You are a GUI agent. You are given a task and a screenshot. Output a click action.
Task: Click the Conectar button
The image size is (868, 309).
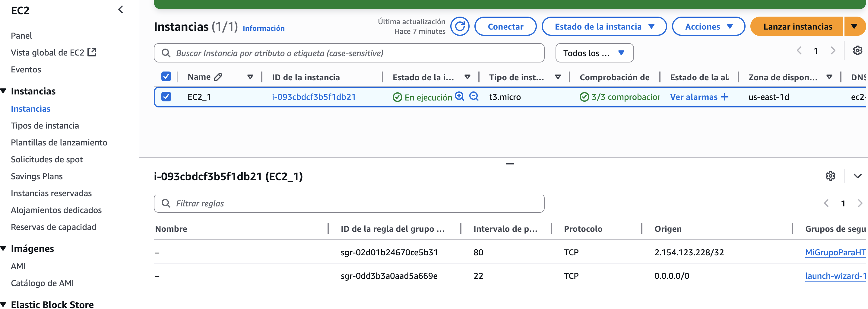tap(505, 26)
